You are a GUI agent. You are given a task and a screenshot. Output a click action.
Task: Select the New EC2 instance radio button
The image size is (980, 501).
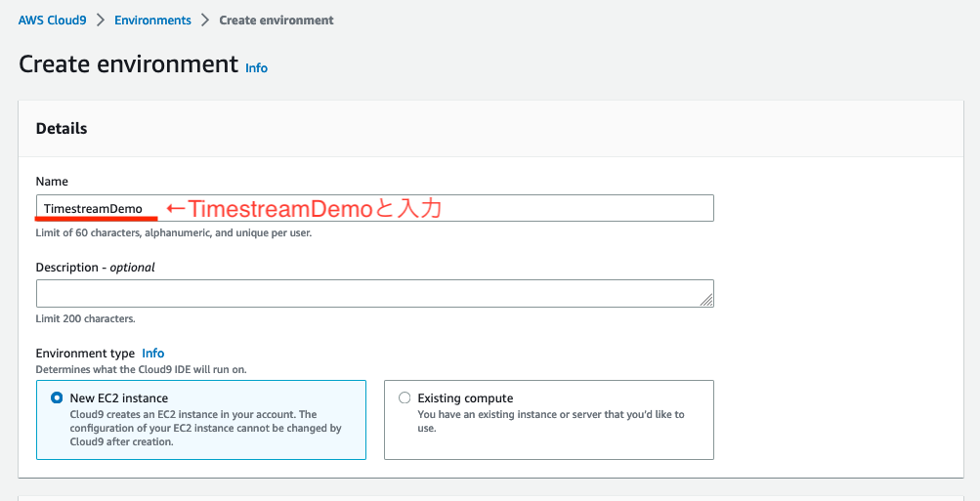tap(57, 397)
